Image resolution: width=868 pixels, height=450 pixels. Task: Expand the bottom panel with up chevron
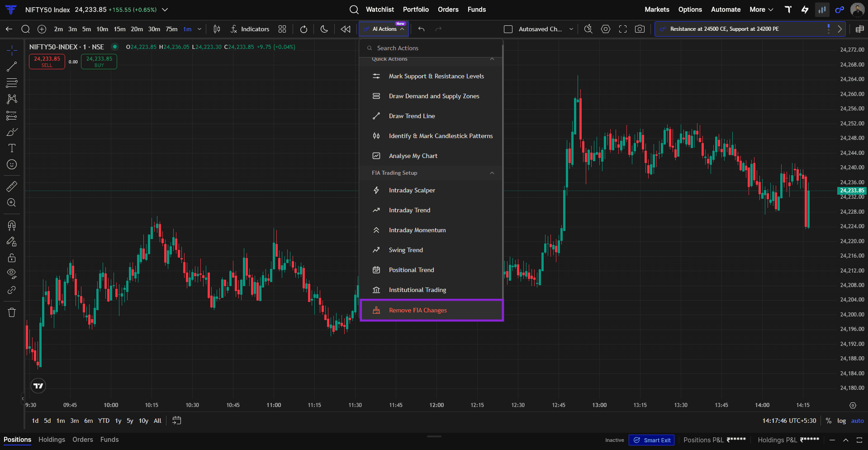point(845,440)
